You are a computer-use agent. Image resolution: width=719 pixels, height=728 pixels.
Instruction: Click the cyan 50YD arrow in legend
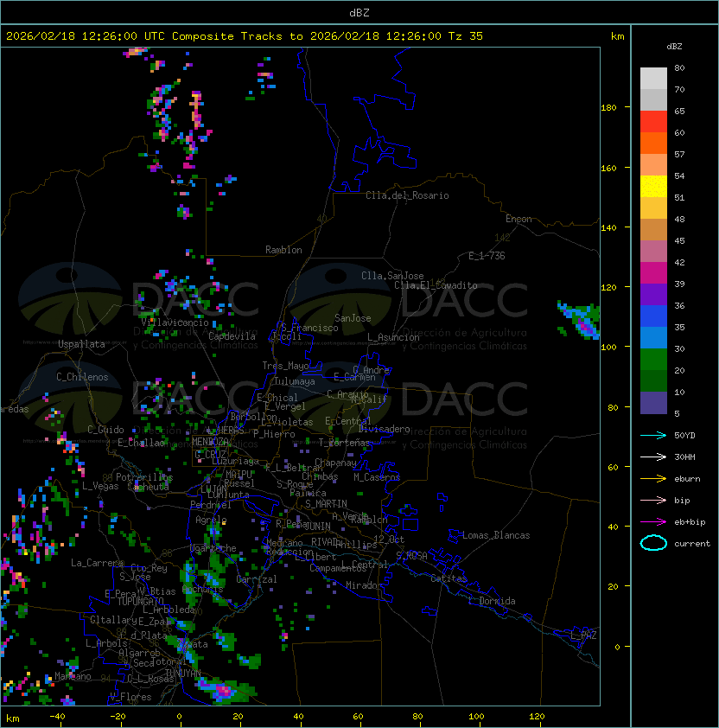pos(653,435)
